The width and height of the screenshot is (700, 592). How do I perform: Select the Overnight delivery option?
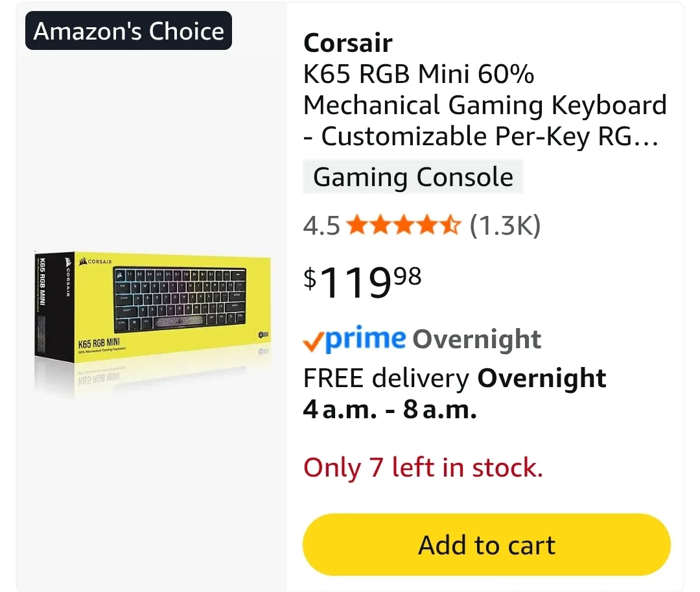click(x=476, y=338)
